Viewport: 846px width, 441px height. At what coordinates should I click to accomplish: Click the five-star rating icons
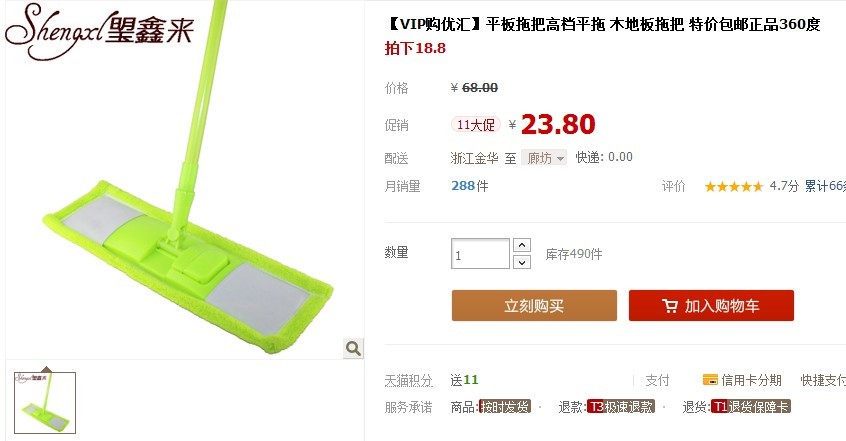coord(734,187)
